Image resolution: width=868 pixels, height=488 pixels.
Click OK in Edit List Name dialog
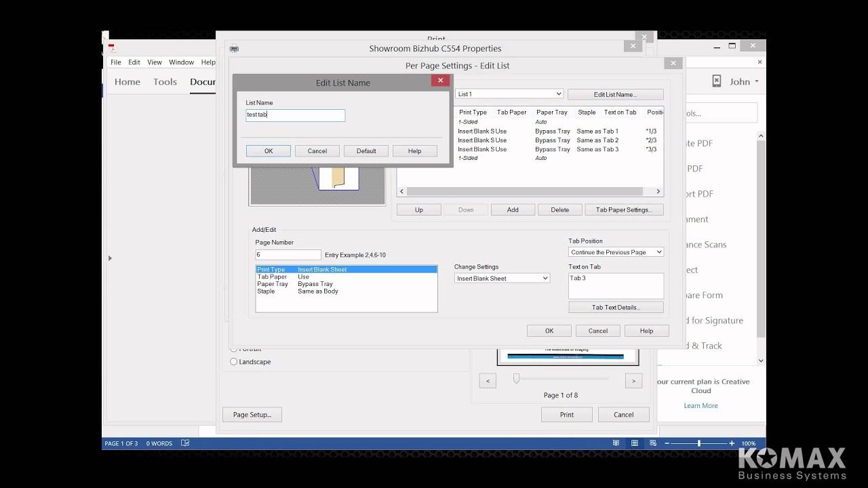(x=269, y=151)
